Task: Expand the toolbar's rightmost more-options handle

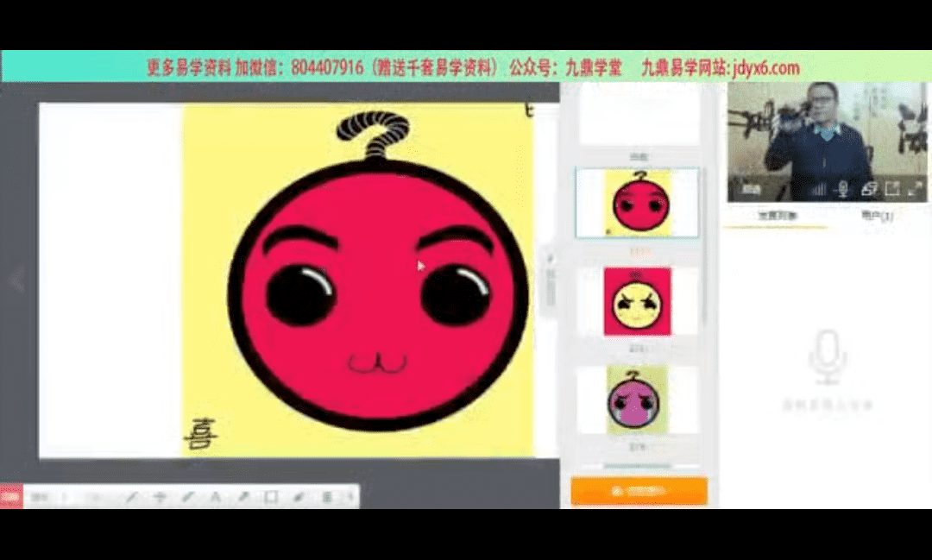Action: pos(351,497)
